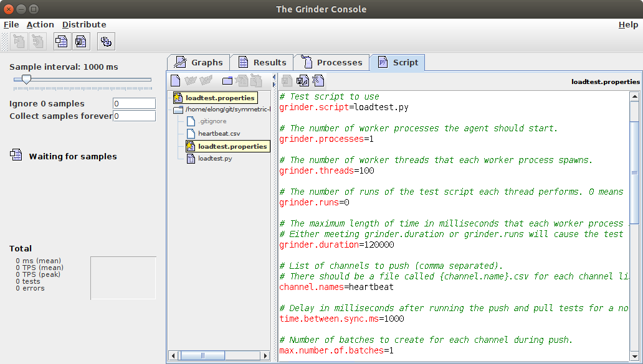643x364 pixels.
Task: Click the greyed starred document icon in file toolbar
Action: tap(242, 81)
